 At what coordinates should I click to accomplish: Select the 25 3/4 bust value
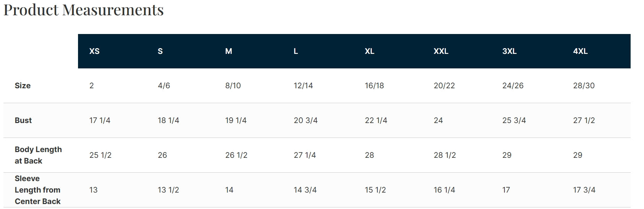point(514,120)
